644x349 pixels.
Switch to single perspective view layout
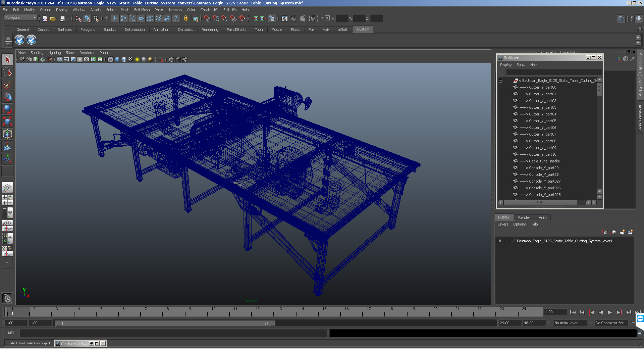(7, 187)
